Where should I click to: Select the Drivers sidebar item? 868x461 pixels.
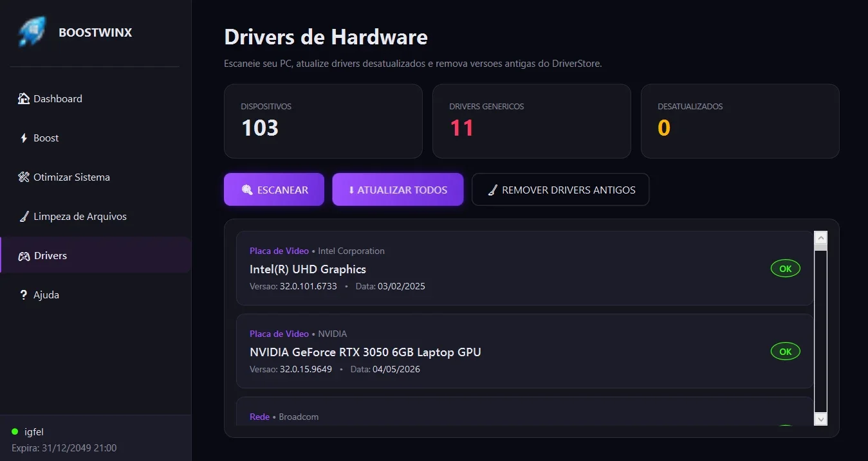pyautogui.click(x=95, y=255)
